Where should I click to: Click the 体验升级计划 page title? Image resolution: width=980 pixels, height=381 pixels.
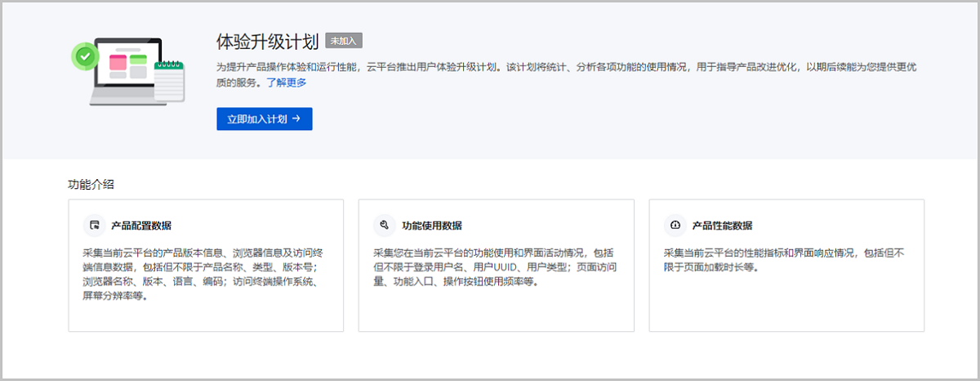267,41
